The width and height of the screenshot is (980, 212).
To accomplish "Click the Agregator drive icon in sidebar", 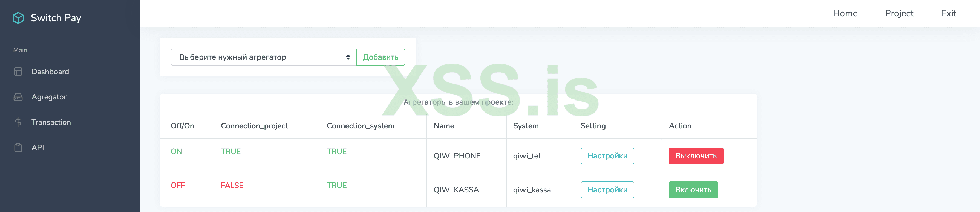I will click(18, 97).
